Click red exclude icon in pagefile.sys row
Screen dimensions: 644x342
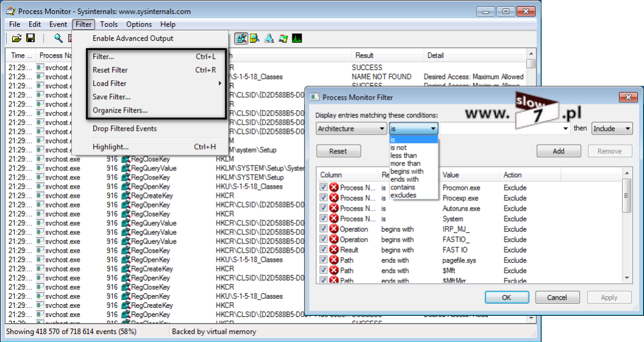pyautogui.click(x=334, y=260)
